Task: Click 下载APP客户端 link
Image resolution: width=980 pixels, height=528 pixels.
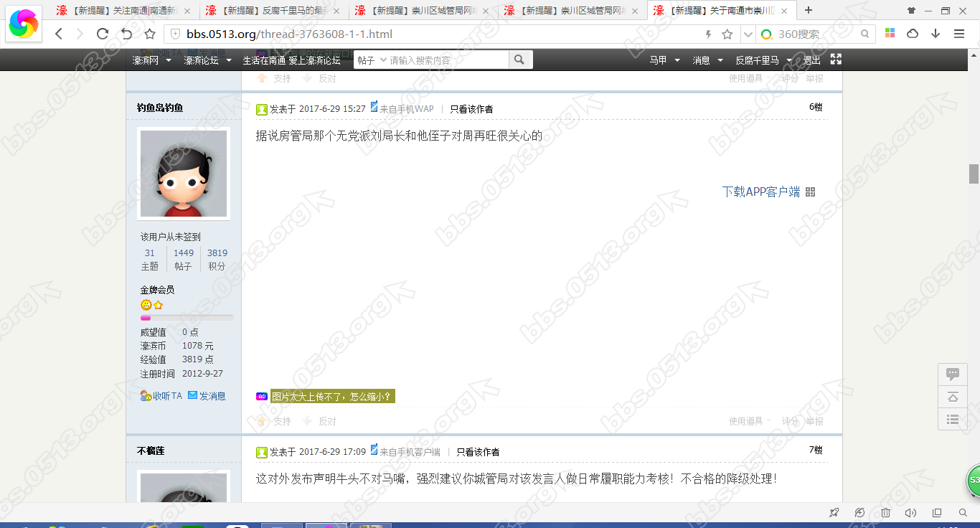Action: pos(760,192)
